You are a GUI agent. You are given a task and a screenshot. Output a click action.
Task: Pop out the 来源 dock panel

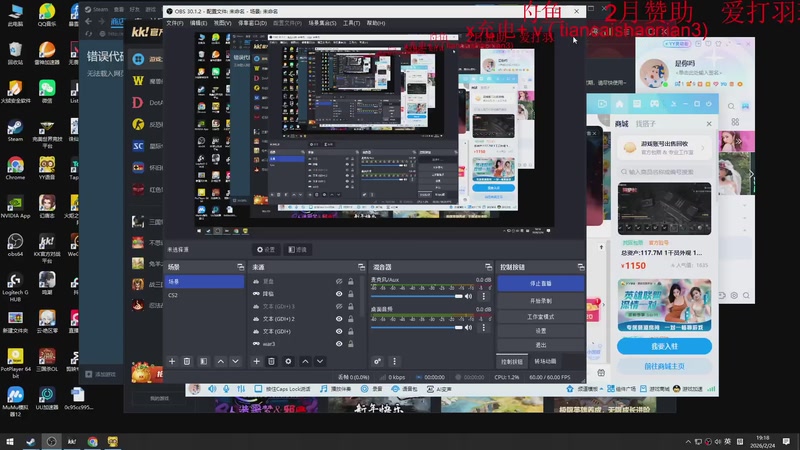(361, 267)
